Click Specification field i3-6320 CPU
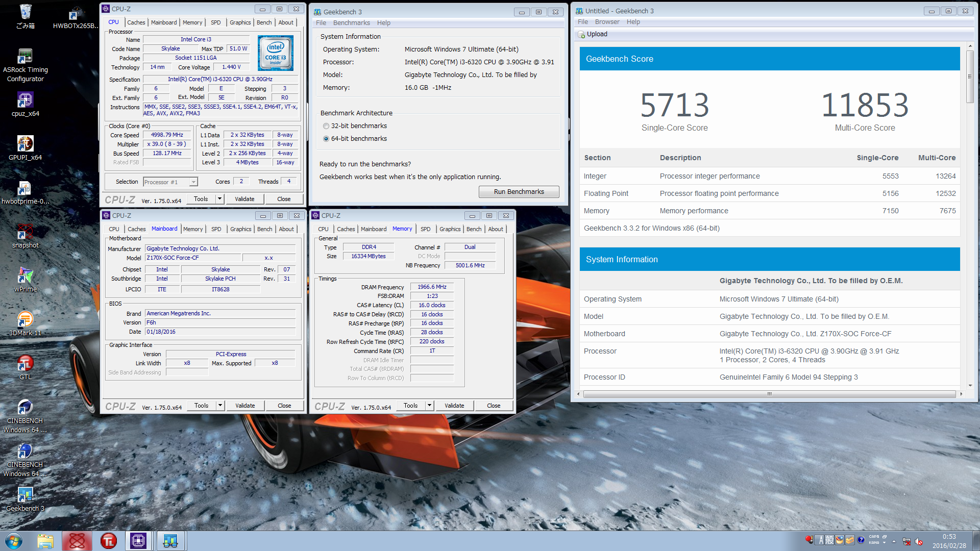Viewport: 980px width, 551px height. click(220, 79)
